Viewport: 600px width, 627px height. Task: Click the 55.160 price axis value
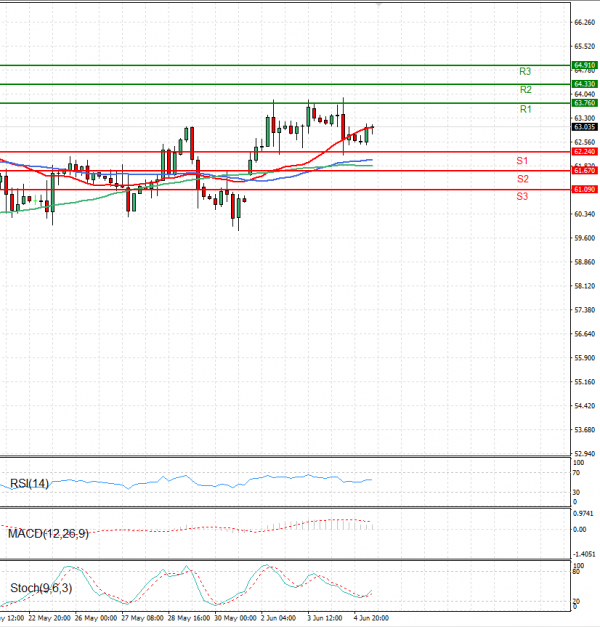pos(584,382)
